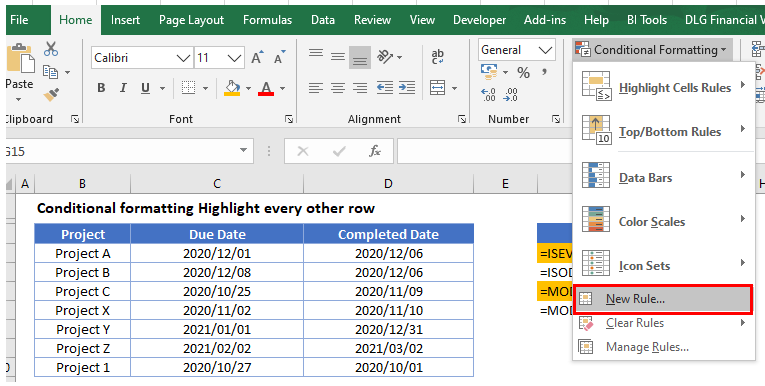765x386 pixels.
Task: Increase font size with the larger A
Action: point(257,58)
